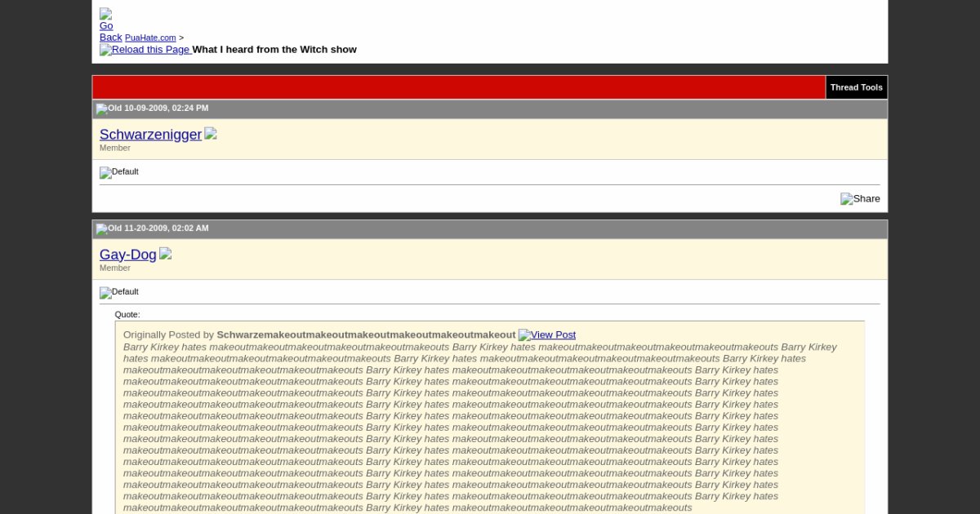
Task: Click the 'Originally Posted by' quote header
Action: click(x=168, y=335)
